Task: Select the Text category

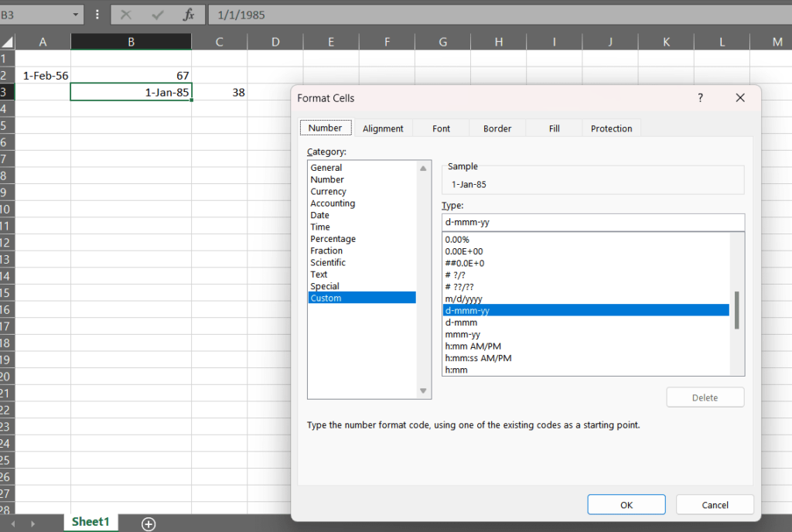Action: pyautogui.click(x=362, y=275)
